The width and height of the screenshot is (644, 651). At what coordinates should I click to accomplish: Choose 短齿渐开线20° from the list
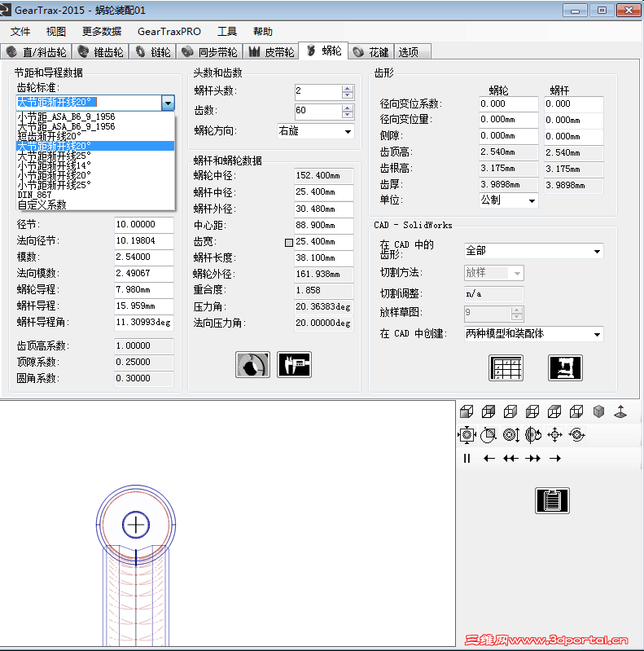[x=95, y=136]
